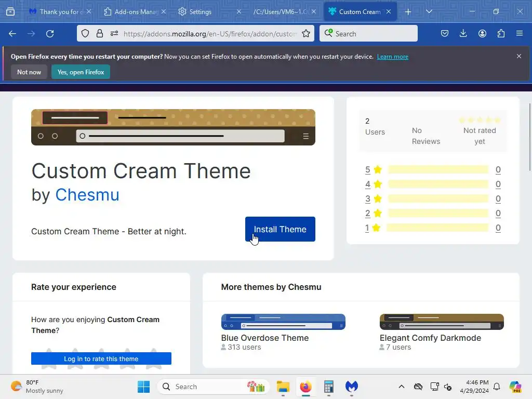Switch to the Thank you for tab

click(60, 11)
